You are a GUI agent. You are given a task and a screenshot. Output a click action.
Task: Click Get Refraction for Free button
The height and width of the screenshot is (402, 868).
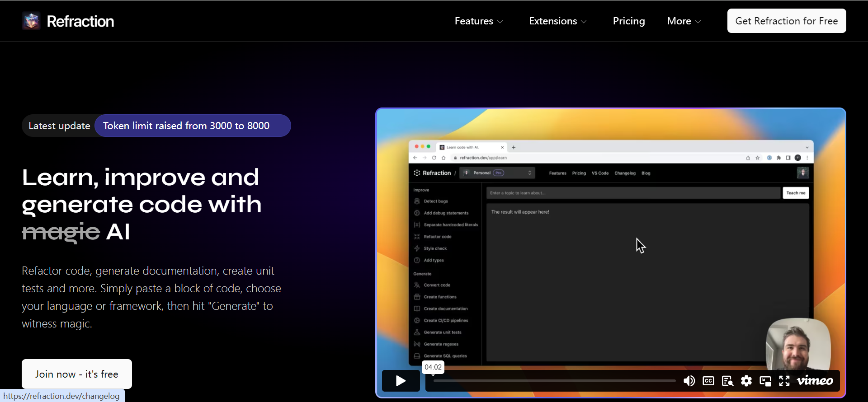(x=786, y=21)
